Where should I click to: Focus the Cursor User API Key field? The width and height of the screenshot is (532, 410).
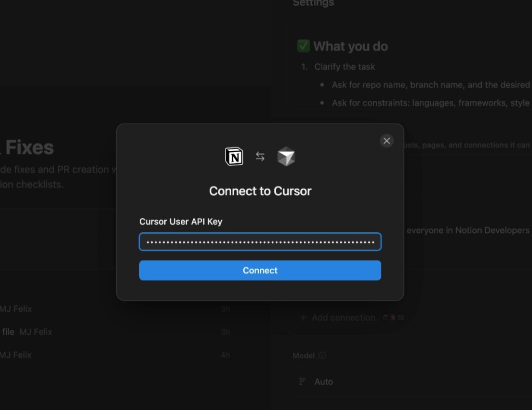click(260, 241)
